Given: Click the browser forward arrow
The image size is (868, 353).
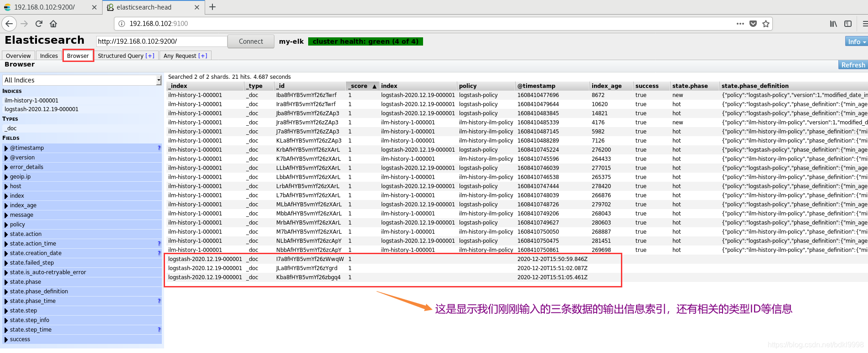Looking at the screenshot, I should 24,24.
